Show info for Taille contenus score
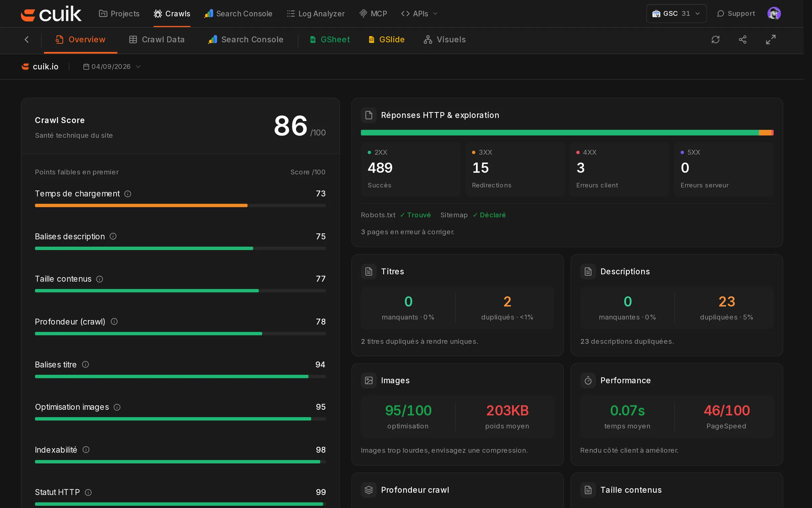The height and width of the screenshot is (508, 812). (x=99, y=279)
